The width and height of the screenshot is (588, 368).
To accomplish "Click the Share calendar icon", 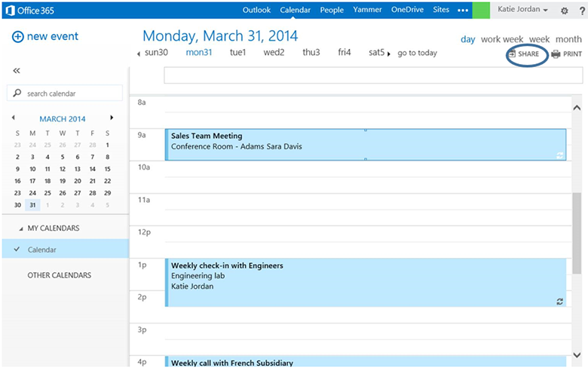I will pos(512,54).
